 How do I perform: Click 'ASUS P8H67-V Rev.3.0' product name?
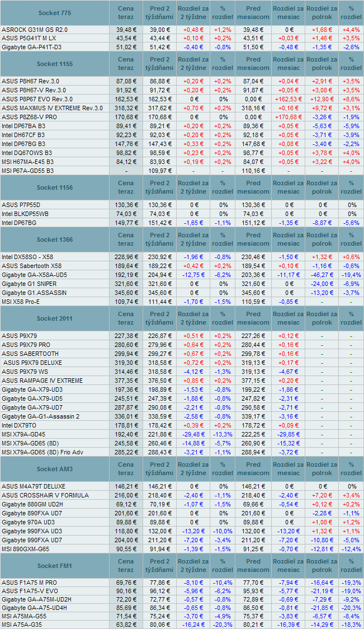tap(34, 90)
